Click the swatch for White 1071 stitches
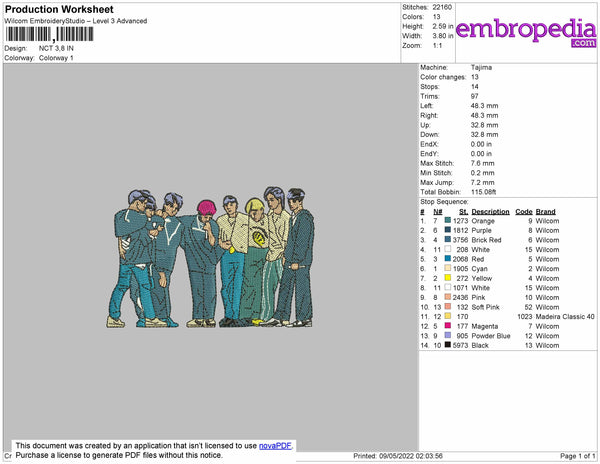This screenshot has width=600, height=464. (448, 288)
